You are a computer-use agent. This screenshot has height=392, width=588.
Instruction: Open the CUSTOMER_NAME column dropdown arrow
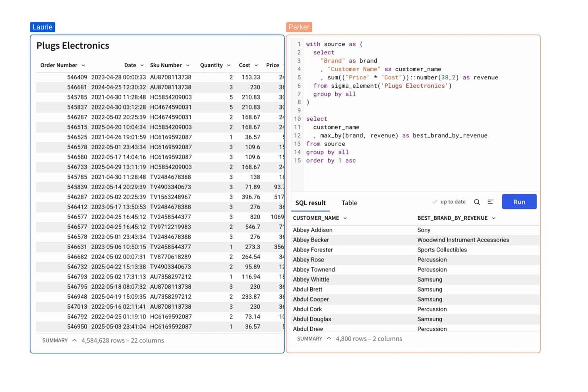click(x=345, y=218)
